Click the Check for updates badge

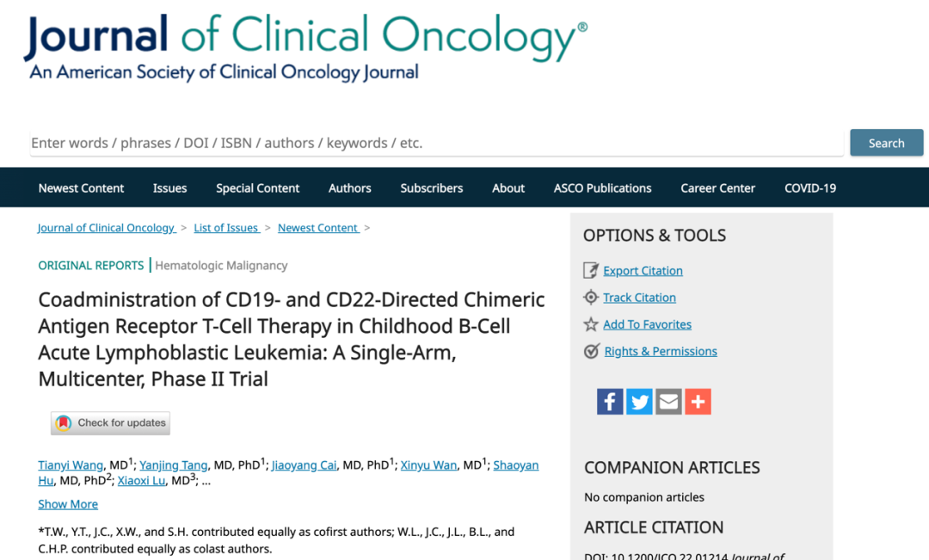coord(110,423)
